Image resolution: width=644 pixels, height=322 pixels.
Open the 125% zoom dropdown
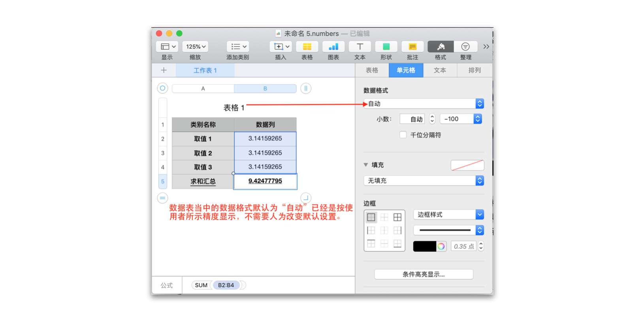196,47
